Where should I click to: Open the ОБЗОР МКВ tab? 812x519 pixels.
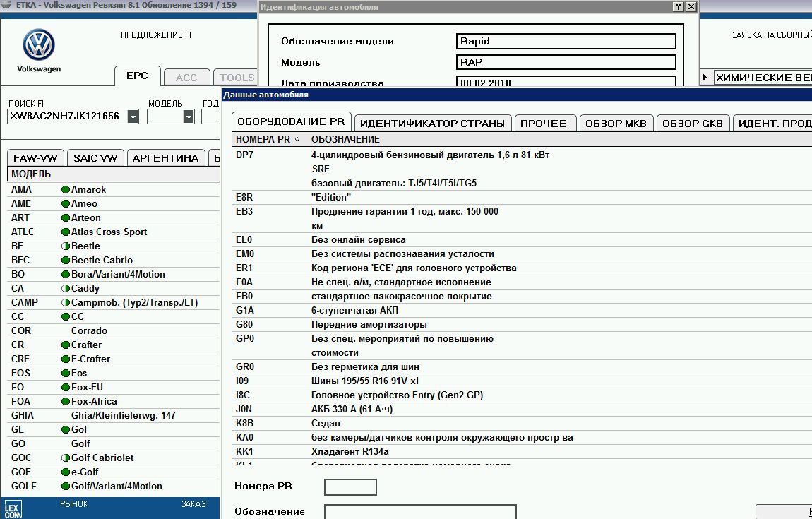[x=616, y=124]
